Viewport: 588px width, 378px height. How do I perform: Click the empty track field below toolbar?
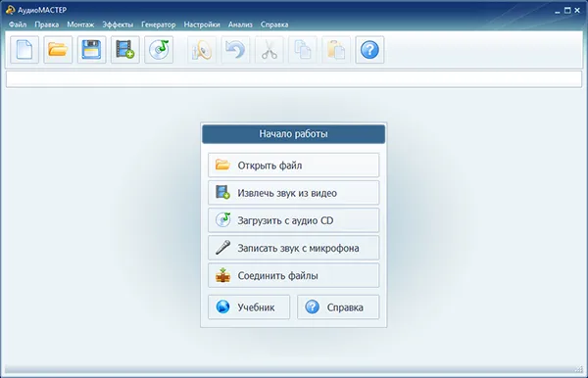click(x=294, y=79)
